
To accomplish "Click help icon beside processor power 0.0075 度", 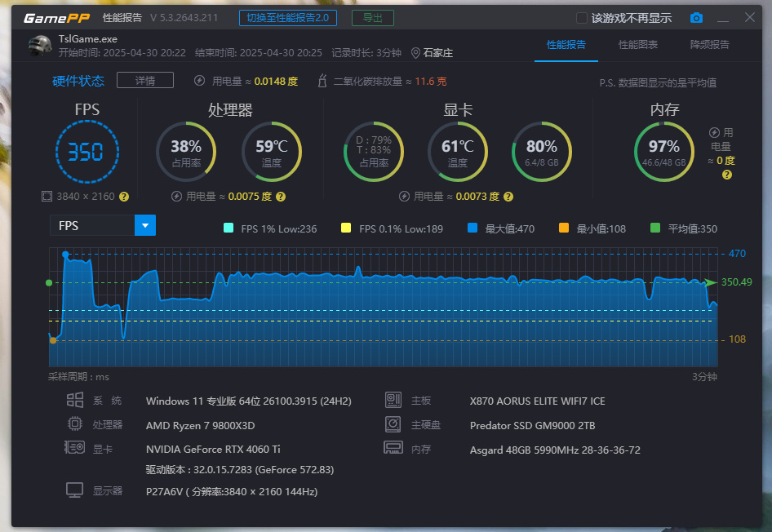I will click(x=281, y=197).
